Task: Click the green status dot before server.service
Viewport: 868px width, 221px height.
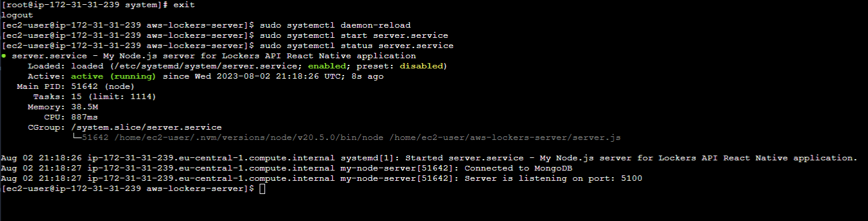Action: click(4, 56)
